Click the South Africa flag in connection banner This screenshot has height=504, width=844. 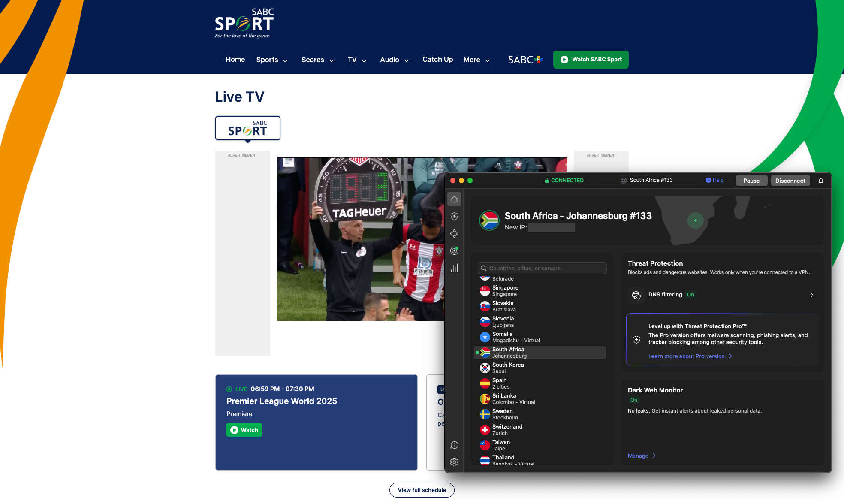pyautogui.click(x=489, y=220)
